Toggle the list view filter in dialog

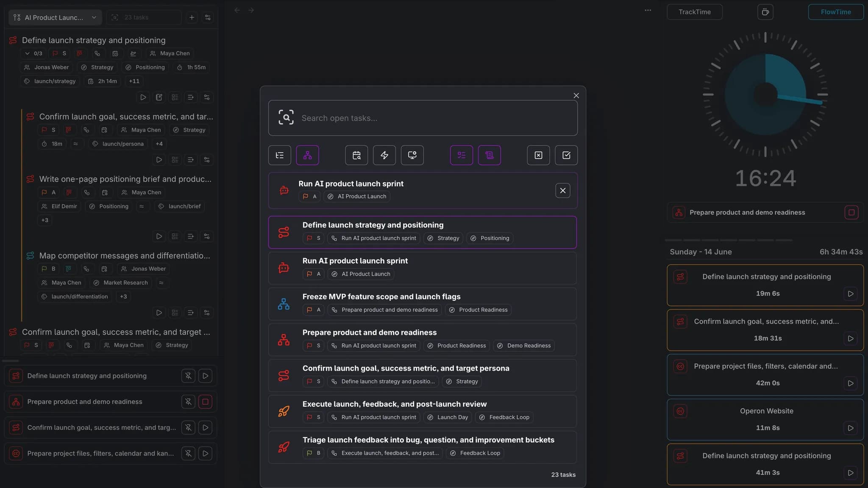pos(280,155)
